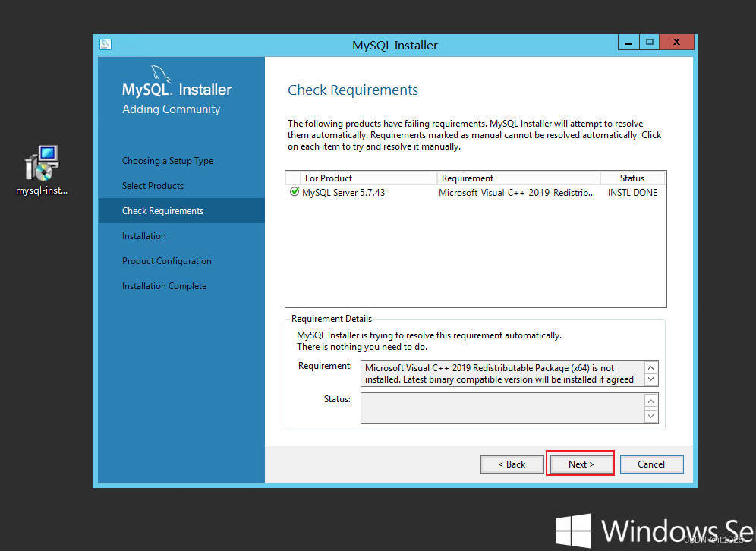Click the Next > button
Screen dimensions: 756x551
coord(581,464)
